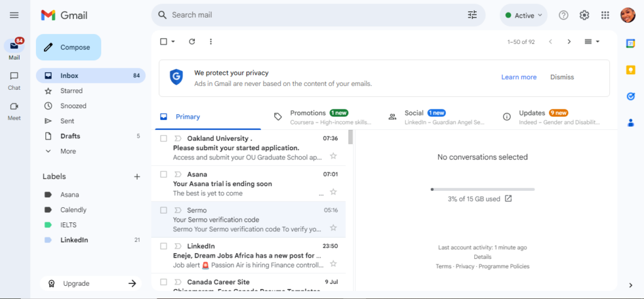Open Settings gear icon

coord(584,15)
